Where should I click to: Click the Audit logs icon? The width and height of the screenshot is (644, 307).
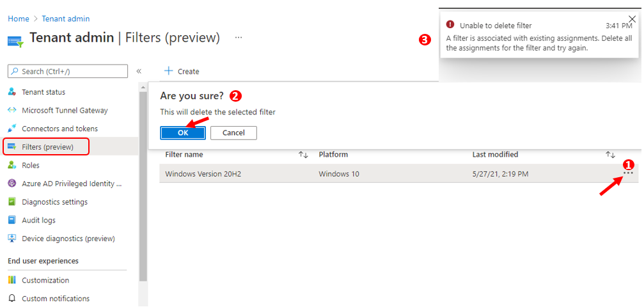tap(12, 220)
